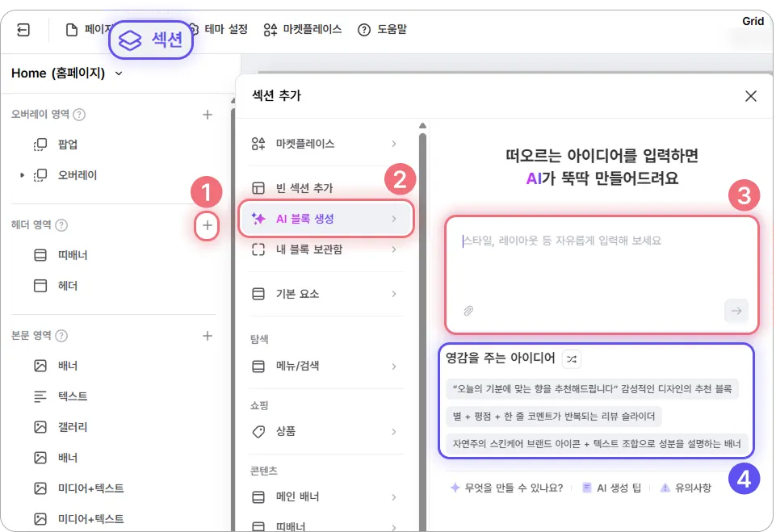Click the 상품 tag icon
Viewport: 776px width, 532px height.
[x=258, y=432]
